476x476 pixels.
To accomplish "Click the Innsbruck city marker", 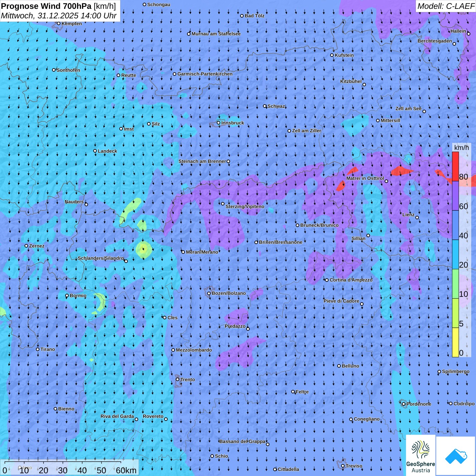I will point(219,123).
